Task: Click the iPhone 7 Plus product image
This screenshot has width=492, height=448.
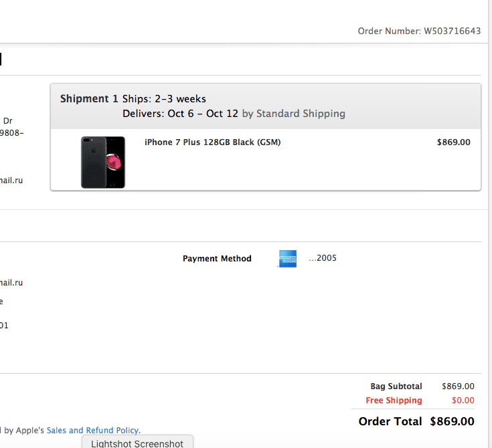Action: click(103, 162)
